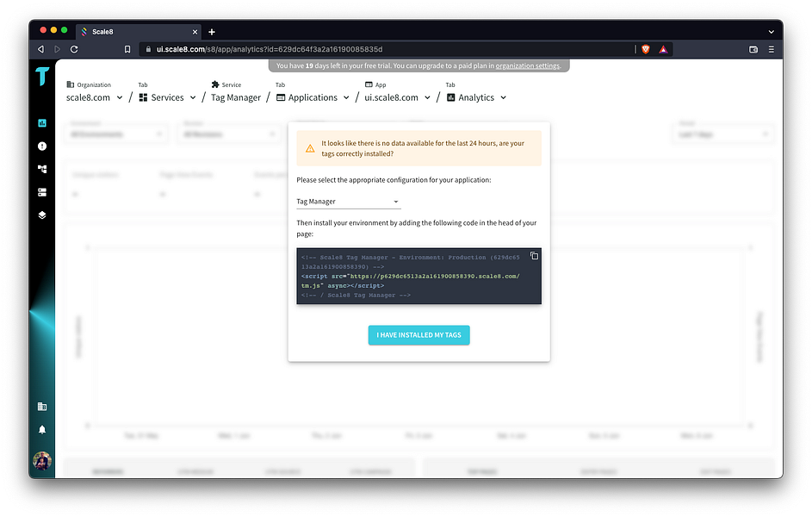
Task: Open the tags tree sidebar icon
Action: tap(42, 169)
